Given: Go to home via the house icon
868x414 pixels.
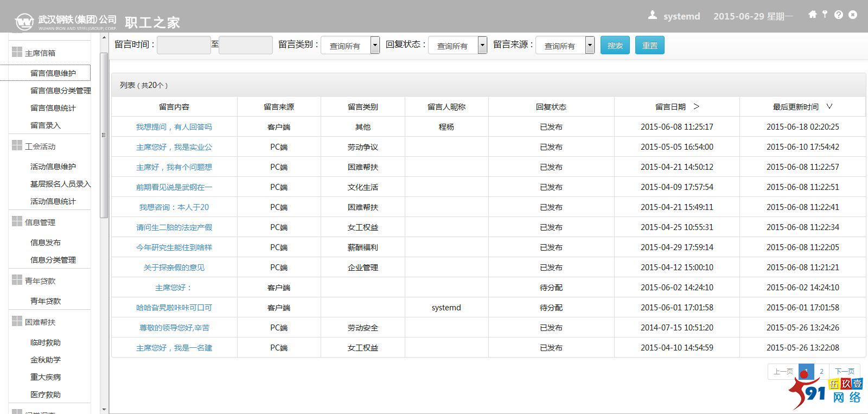Looking at the screenshot, I should point(812,15).
